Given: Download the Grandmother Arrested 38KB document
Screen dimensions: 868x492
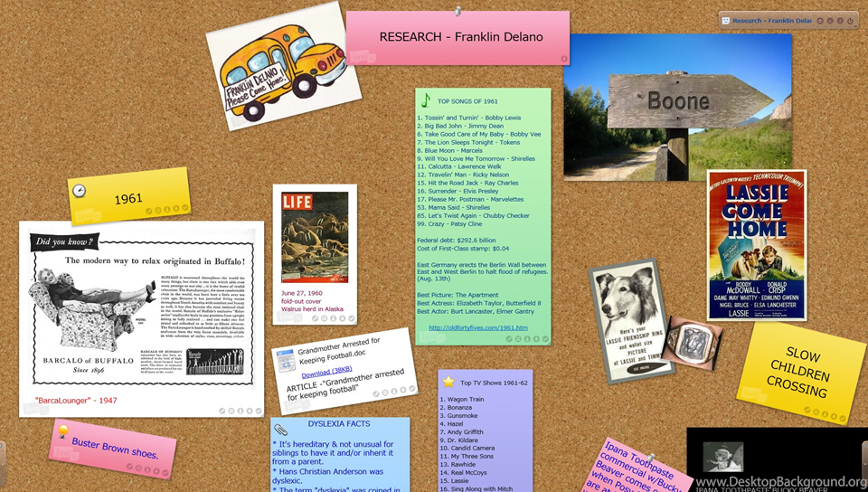Looking at the screenshot, I should pyautogui.click(x=326, y=372).
